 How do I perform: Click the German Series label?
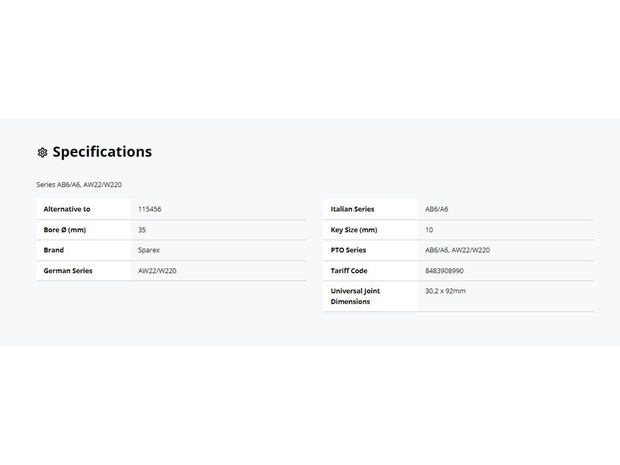68,271
